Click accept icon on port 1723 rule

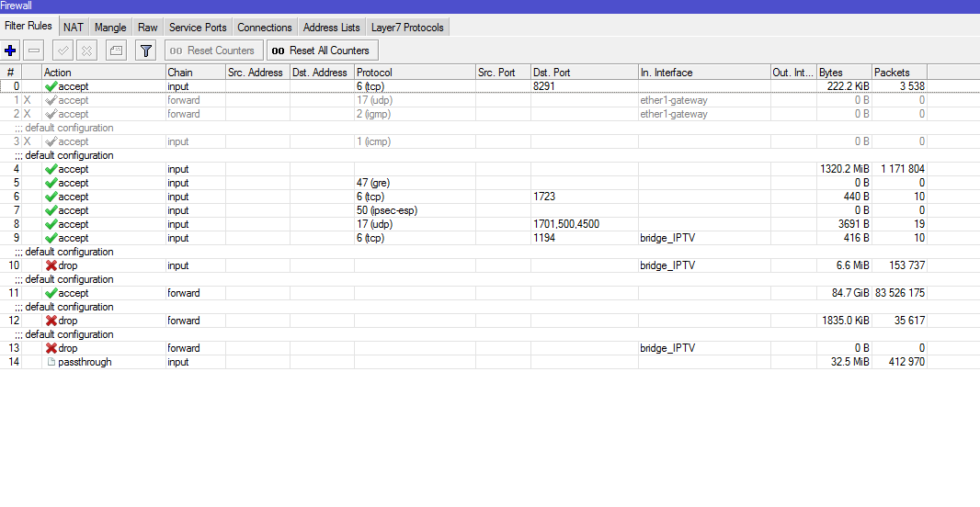51,197
